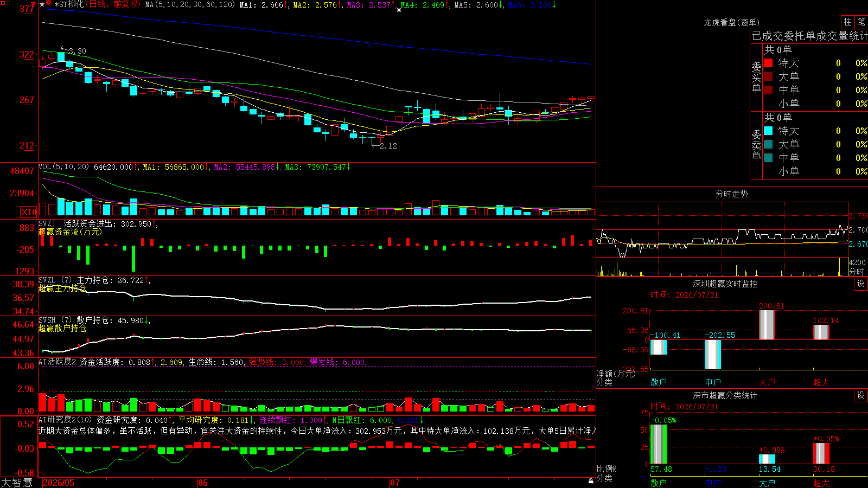Click the star favorite icon beside *ST柳化
868x488 pixels.
42,4
